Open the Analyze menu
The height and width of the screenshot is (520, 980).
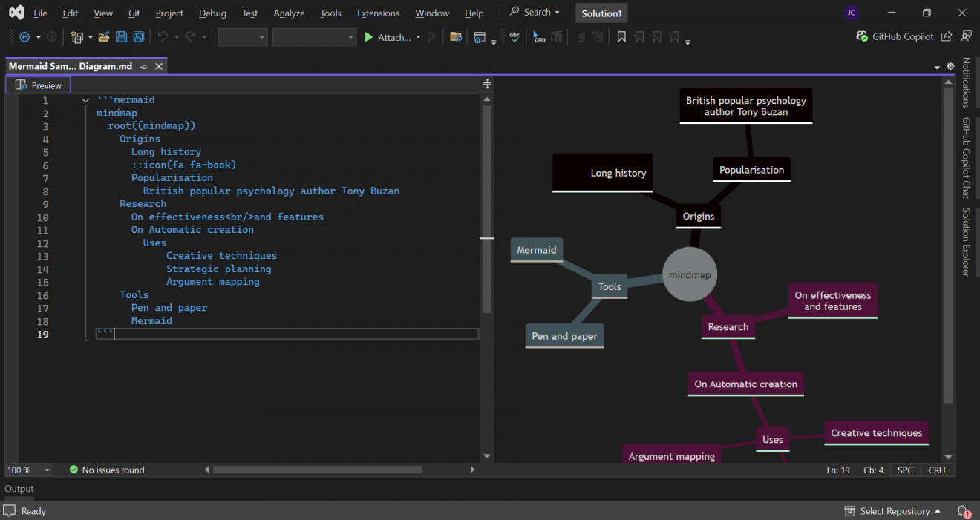(x=289, y=13)
